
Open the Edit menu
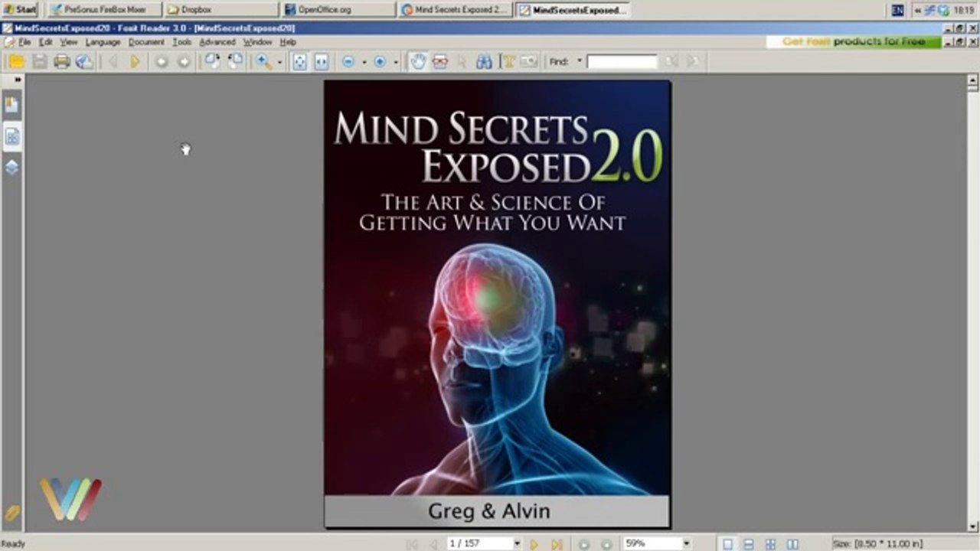click(x=46, y=42)
